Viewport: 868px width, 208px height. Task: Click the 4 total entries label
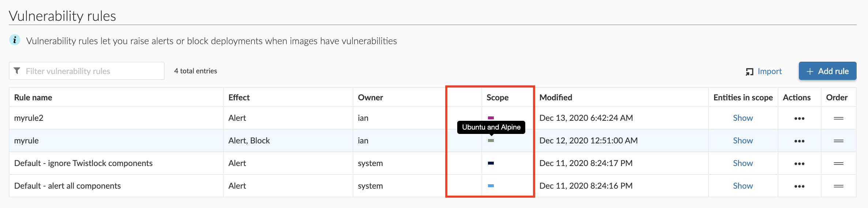[196, 71]
